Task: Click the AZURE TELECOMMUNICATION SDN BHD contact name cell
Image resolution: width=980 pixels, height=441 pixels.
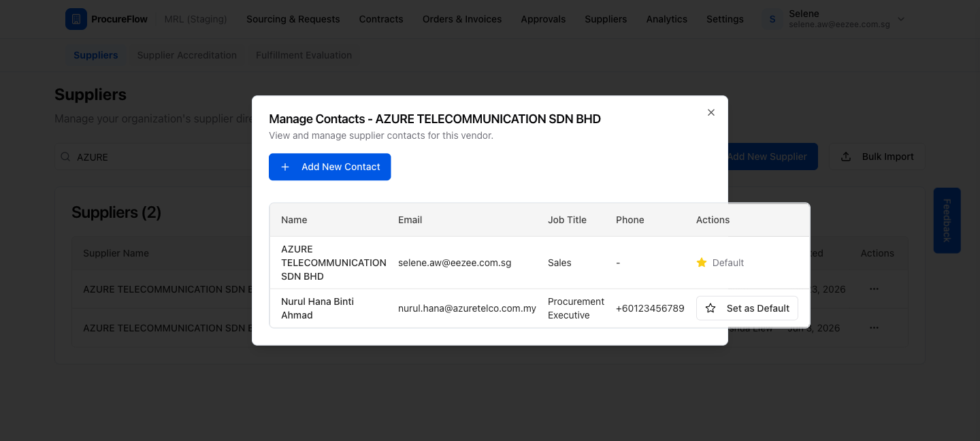Action: (x=333, y=263)
